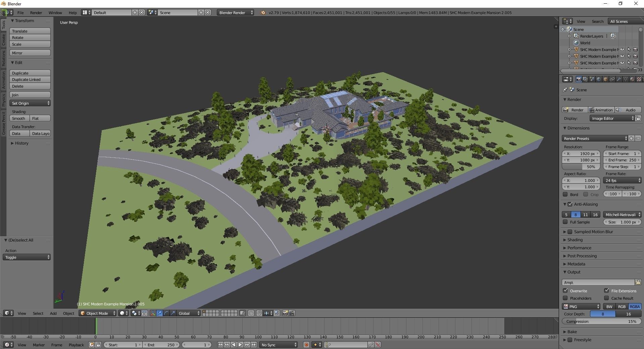Screen dimensions: 644x349
Task: Click the OpenGL render animation clapper icon
Action: tap(292, 313)
